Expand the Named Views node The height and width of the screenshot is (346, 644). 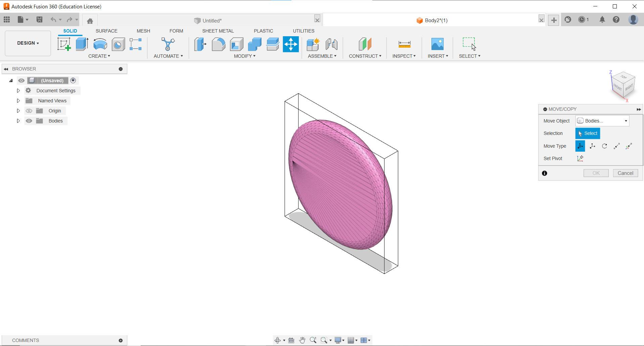pos(18,101)
